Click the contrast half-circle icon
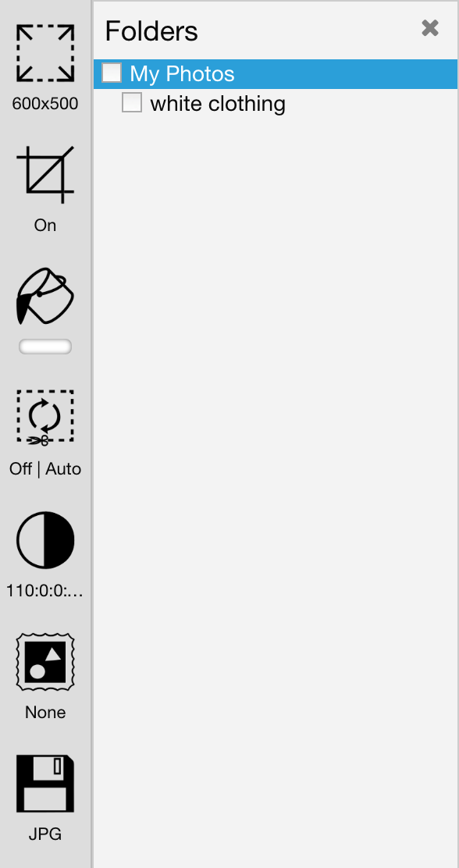The width and height of the screenshot is (459, 868). point(44,539)
